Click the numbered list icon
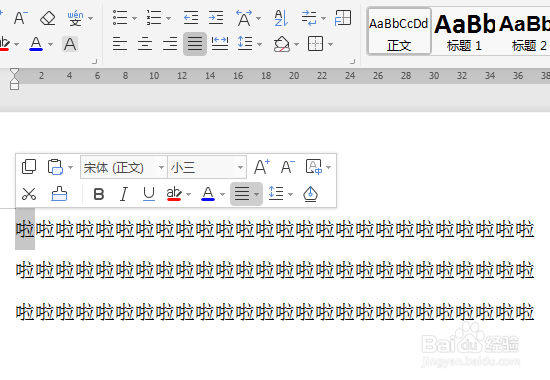The image size is (550, 380). [x=154, y=18]
